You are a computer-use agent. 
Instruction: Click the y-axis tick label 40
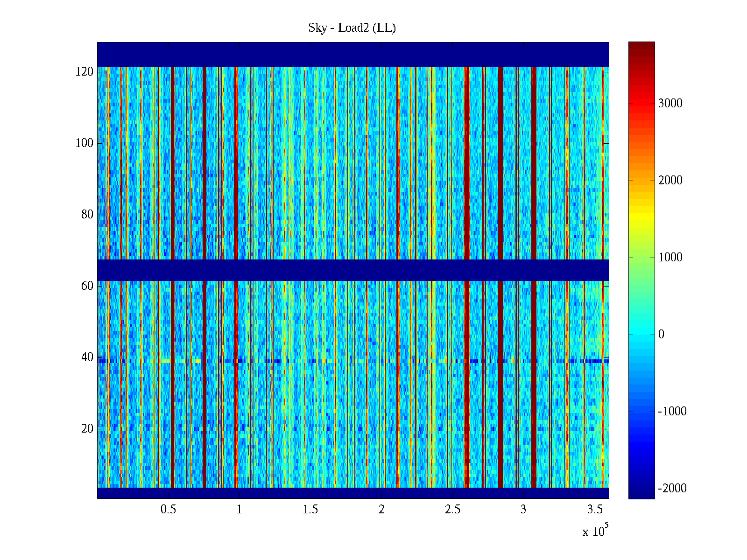tap(87, 357)
